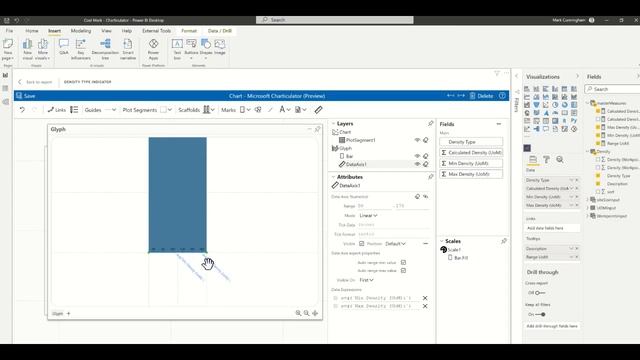
Task: Toggle Cross-report drill through switch
Action: pyautogui.click(x=540, y=293)
